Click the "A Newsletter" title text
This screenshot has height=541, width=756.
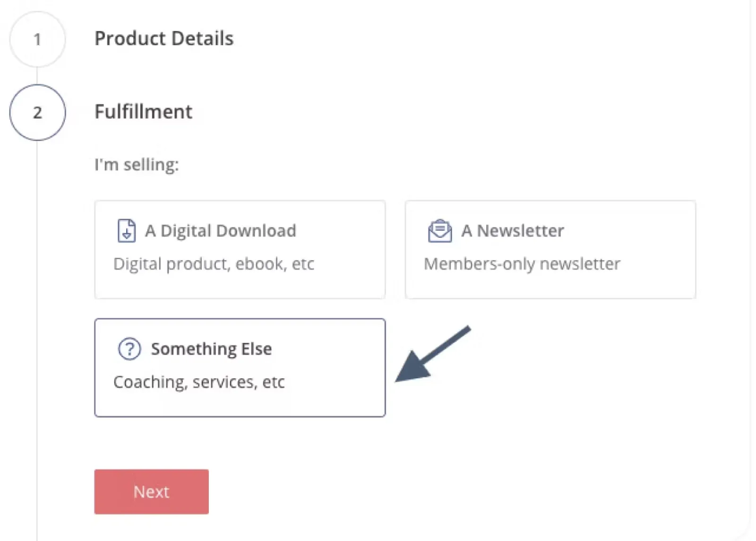(x=513, y=231)
